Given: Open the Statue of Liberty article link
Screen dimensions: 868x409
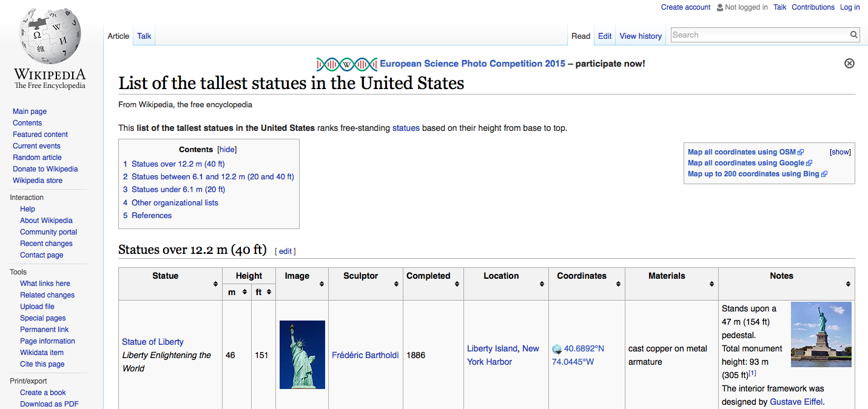Looking at the screenshot, I should [153, 342].
